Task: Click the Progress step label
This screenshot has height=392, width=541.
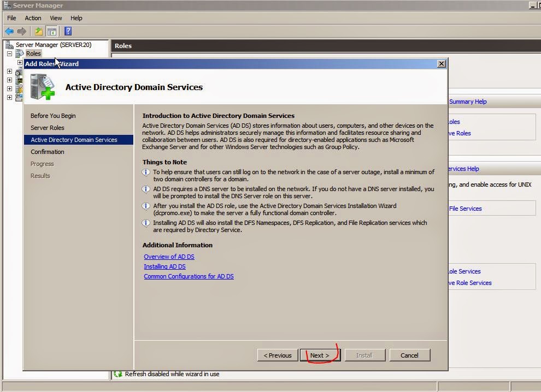Action: point(42,164)
